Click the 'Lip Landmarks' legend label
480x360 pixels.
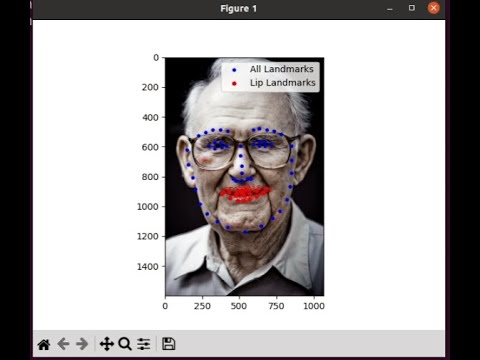coord(283,83)
